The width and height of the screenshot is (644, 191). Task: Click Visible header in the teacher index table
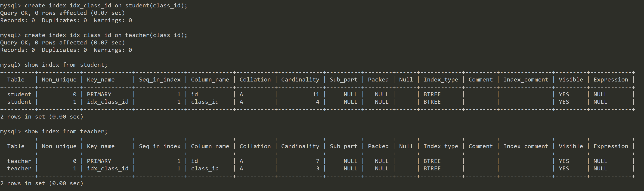coord(570,146)
